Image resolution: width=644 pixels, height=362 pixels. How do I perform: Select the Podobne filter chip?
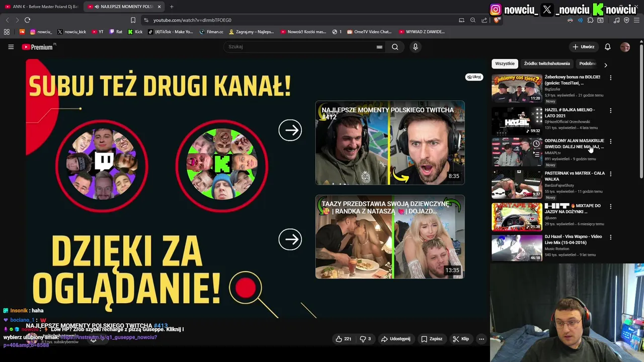pos(587,64)
